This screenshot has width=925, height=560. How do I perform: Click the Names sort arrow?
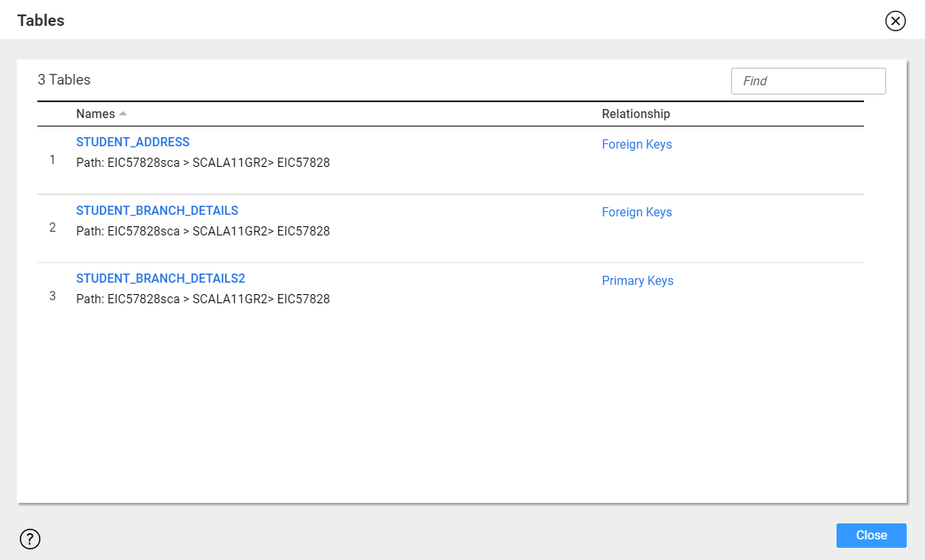click(x=123, y=114)
